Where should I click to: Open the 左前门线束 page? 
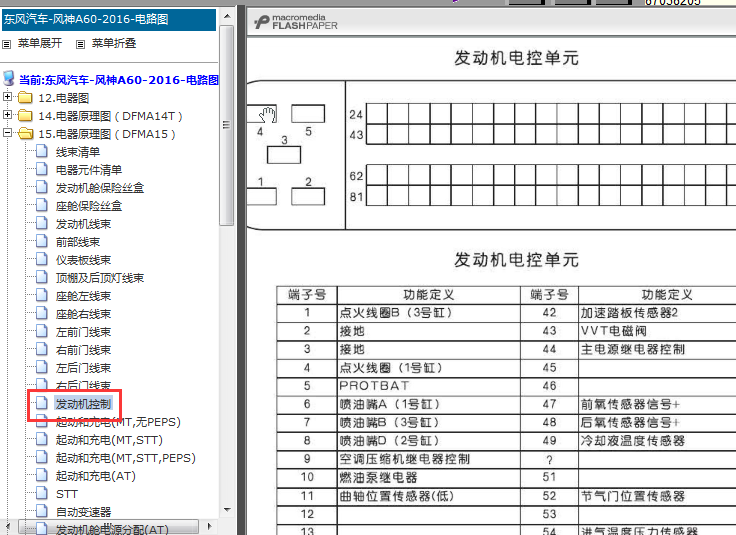click(x=83, y=332)
